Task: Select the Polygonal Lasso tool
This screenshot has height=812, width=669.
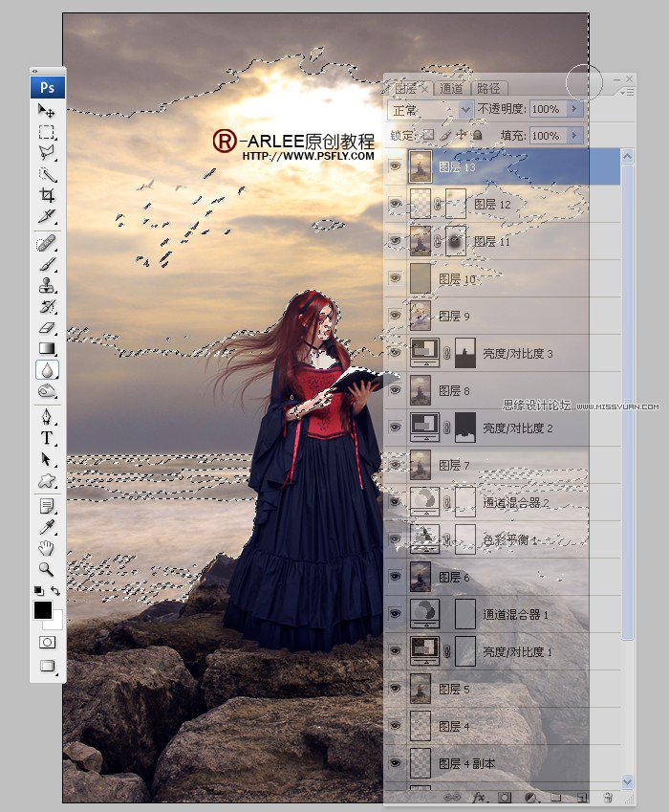Action: click(x=47, y=153)
